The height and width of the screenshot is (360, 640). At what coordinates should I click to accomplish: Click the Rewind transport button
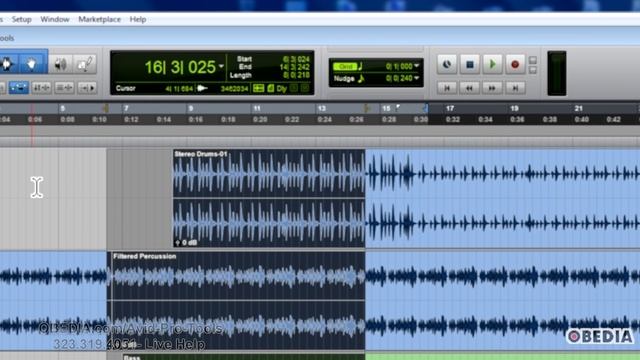click(x=470, y=88)
